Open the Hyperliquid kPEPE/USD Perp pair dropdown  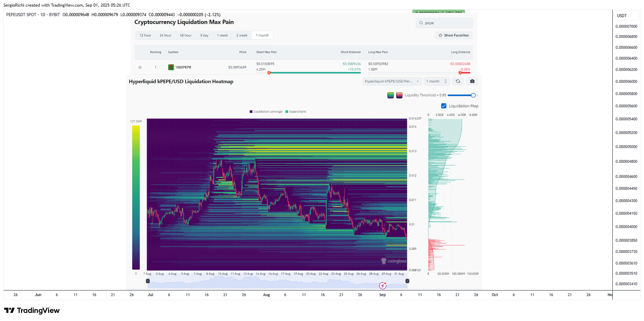point(392,81)
